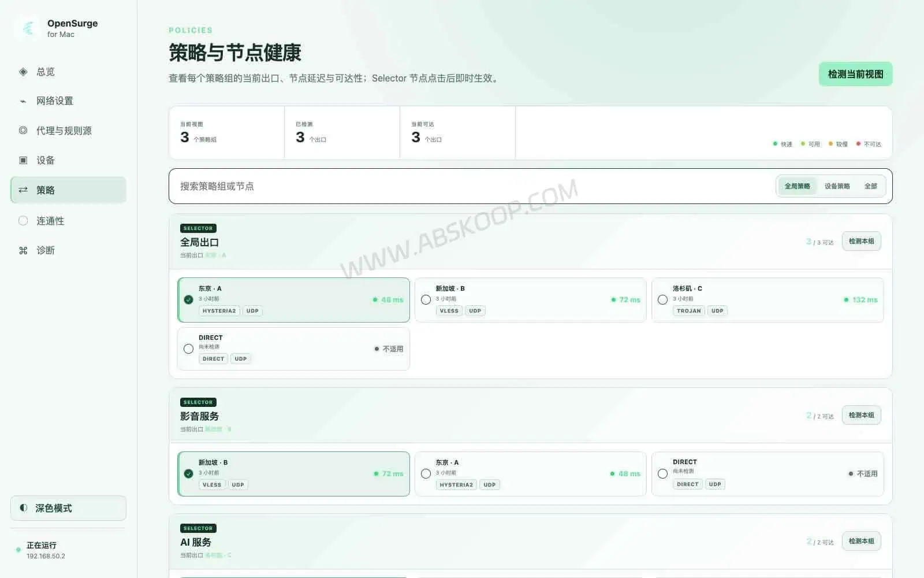Click the AI 服务 group title

196,542
